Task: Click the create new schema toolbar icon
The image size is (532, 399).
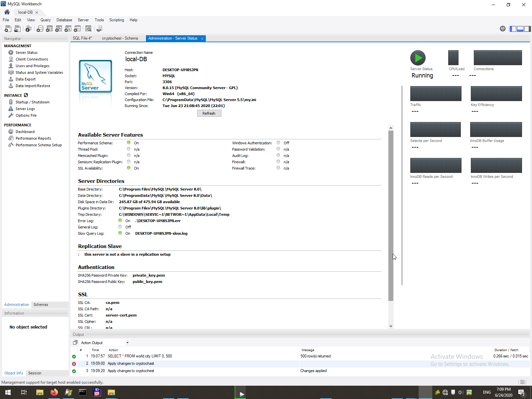Action: click(40, 29)
